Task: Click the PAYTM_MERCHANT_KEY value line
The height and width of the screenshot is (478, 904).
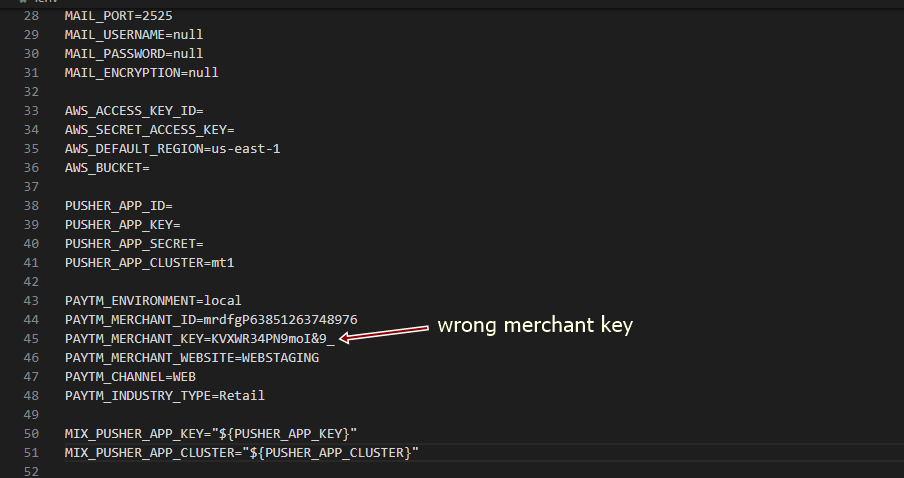Action: 199,339
